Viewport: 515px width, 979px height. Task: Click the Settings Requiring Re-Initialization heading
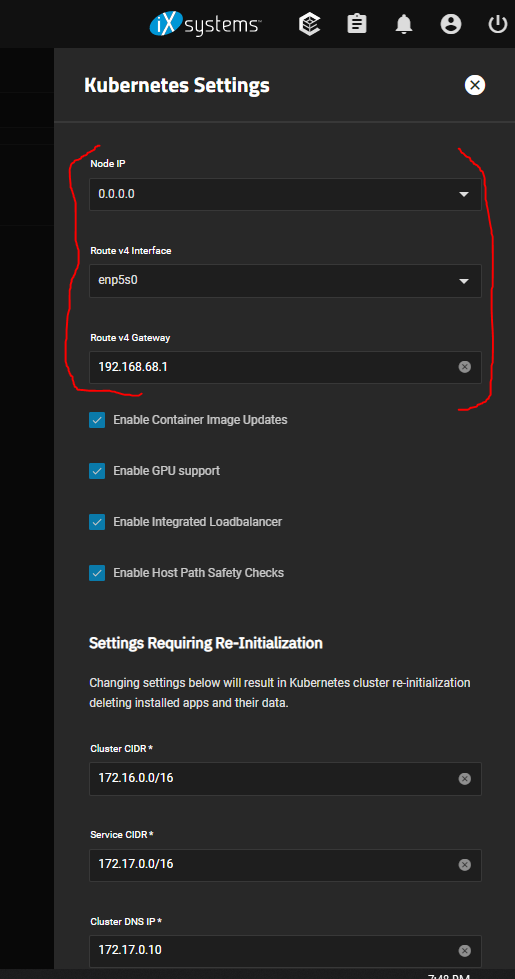point(206,643)
